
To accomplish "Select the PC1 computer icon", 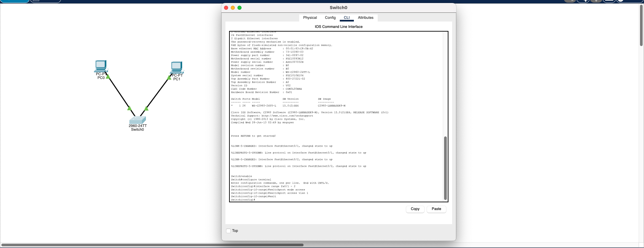I will pyautogui.click(x=176, y=68).
